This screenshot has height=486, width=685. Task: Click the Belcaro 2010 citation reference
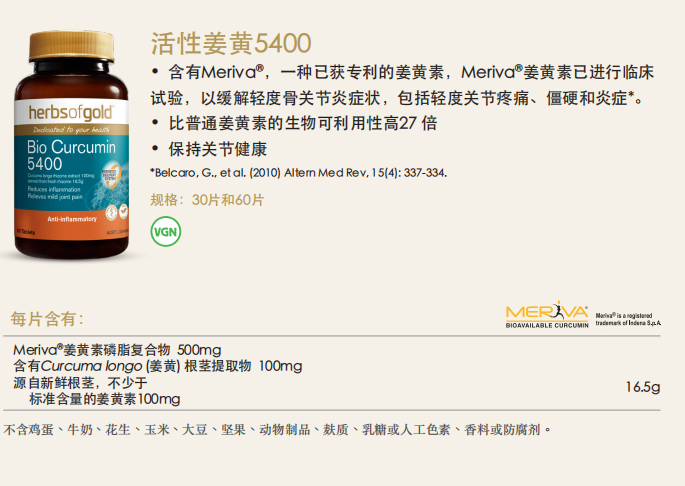(x=299, y=173)
